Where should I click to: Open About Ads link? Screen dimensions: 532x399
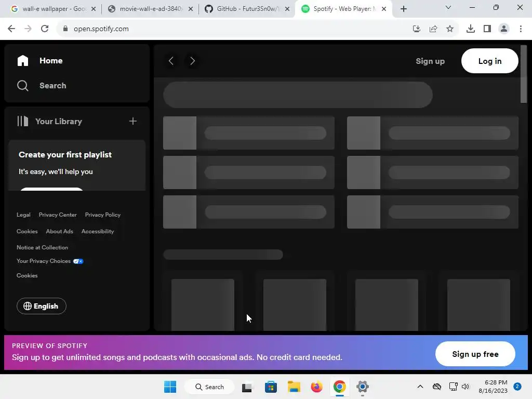[x=59, y=231]
